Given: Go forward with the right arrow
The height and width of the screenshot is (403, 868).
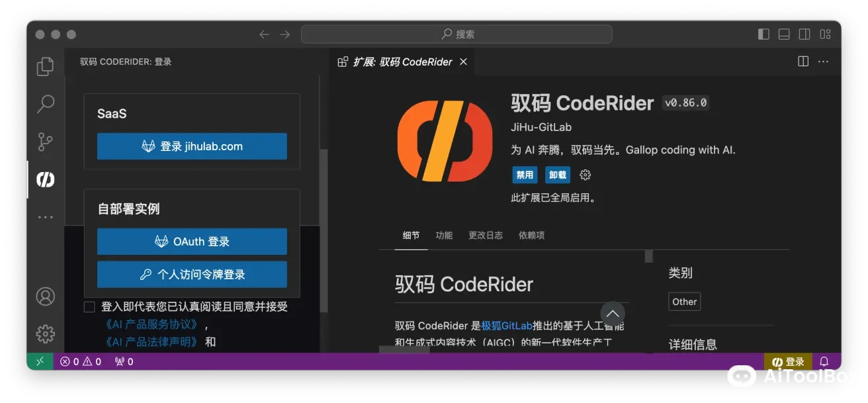Looking at the screenshot, I should coord(284,34).
